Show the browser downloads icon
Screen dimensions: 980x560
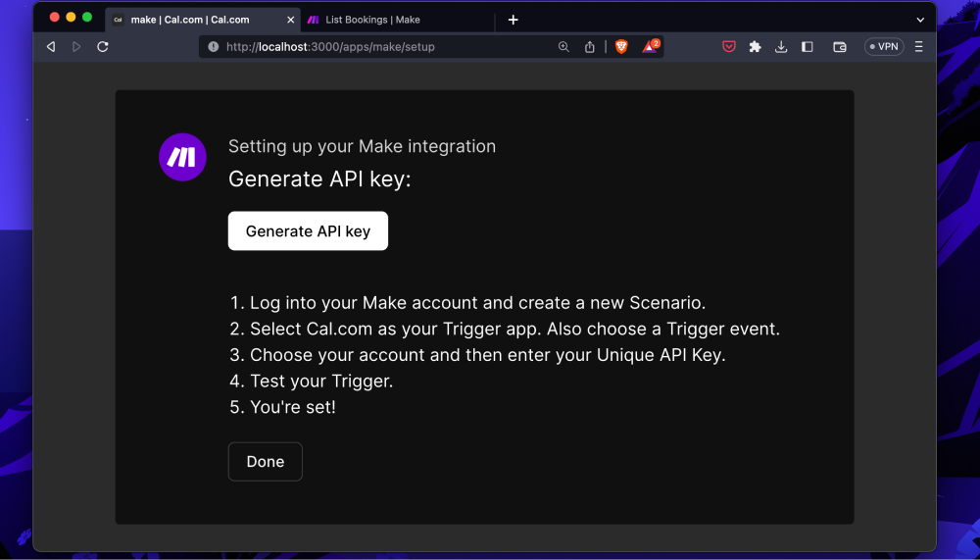(x=781, y=46)
